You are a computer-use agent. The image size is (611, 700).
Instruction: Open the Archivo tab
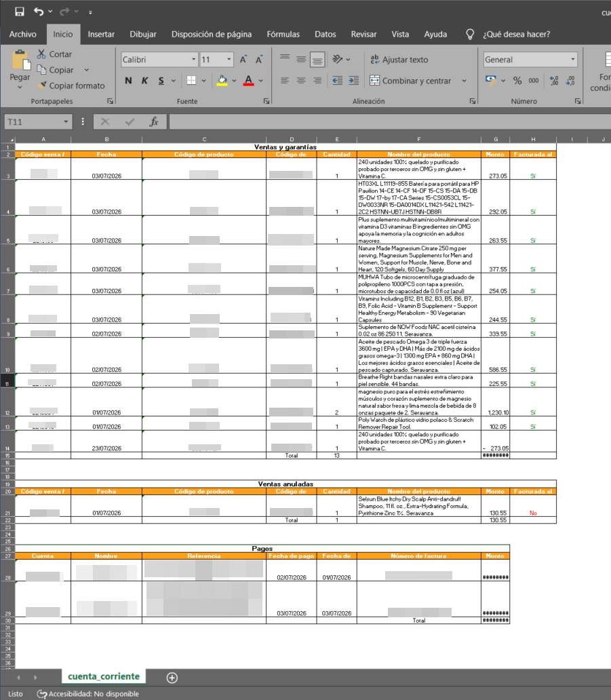(23, 35)
